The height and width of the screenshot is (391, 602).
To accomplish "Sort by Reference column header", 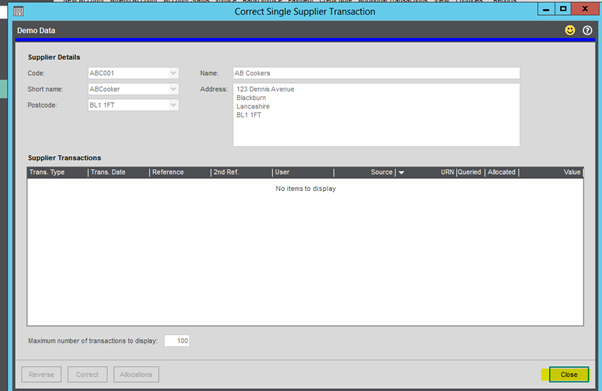I will tap(180, 172).
